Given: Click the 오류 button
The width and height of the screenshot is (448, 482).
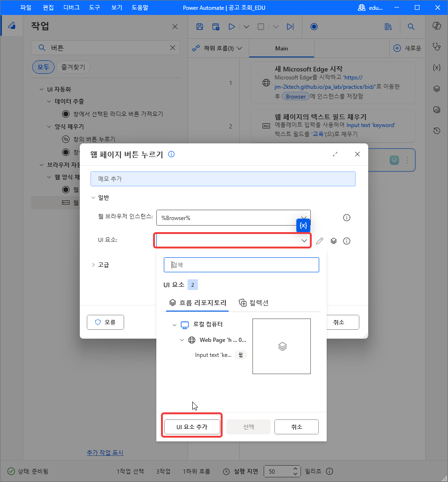Looking at the screenshot, I should (x=105, y=322).
